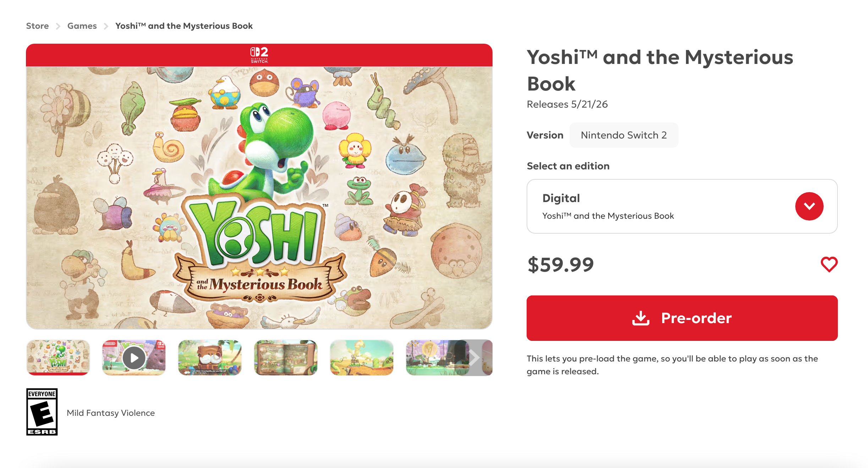Navigate to Games via breadcrumb
The width and height of the screenshot is (868, 468).
point(82,26)
